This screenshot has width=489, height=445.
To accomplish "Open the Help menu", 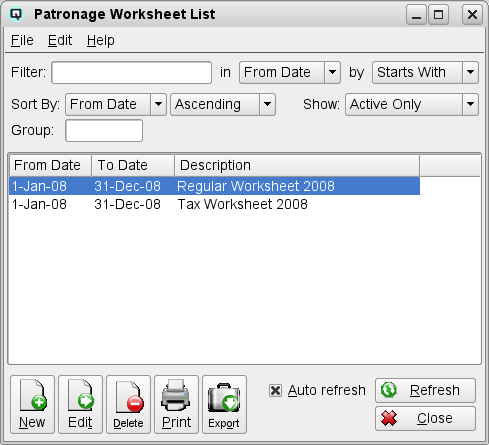I will [101, 41].
